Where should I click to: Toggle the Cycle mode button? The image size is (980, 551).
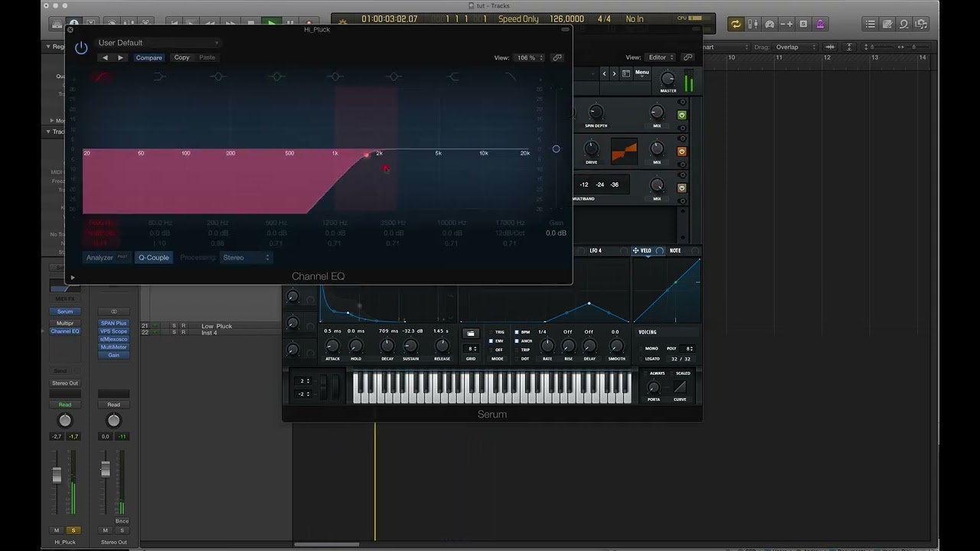(x=736, y=24)
